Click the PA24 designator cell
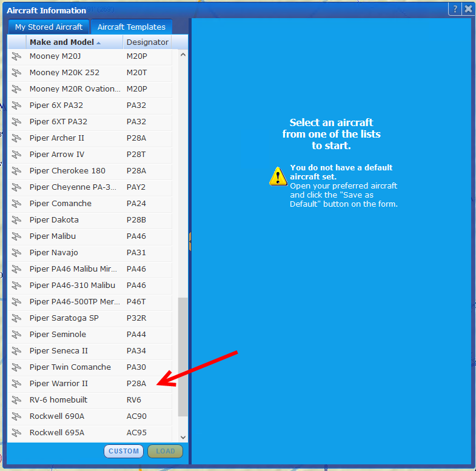The width and height of the screenshot is (476, 471). pyautogui.click(x=136, y=204)
